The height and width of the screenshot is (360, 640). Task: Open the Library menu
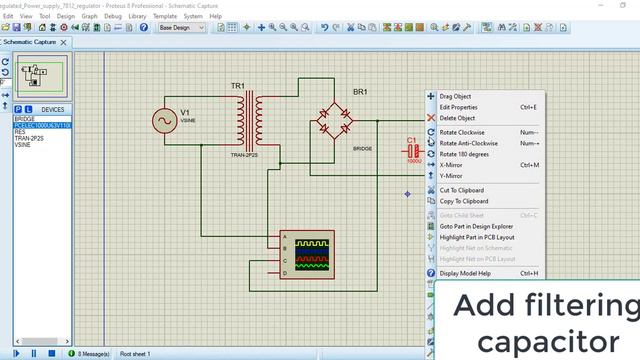[137, 16]
